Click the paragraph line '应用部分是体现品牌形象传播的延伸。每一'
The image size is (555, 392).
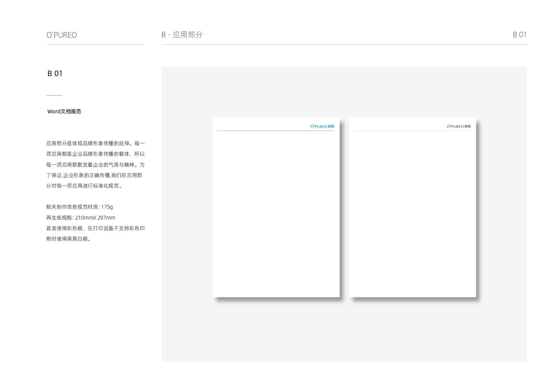tap(95, 144)
